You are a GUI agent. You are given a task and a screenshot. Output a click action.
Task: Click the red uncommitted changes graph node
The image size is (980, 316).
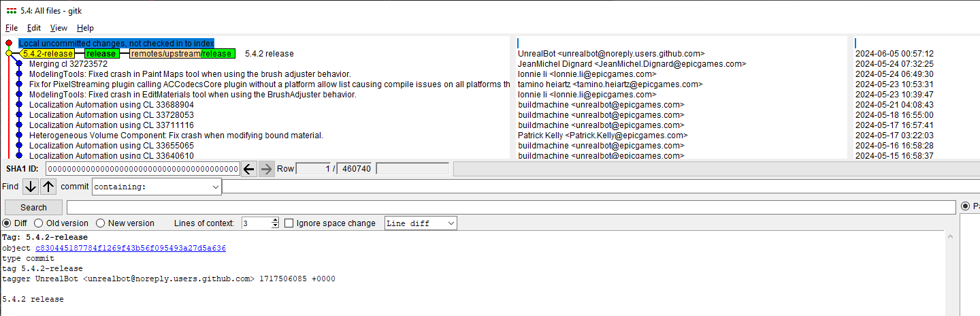click(9, 43)
